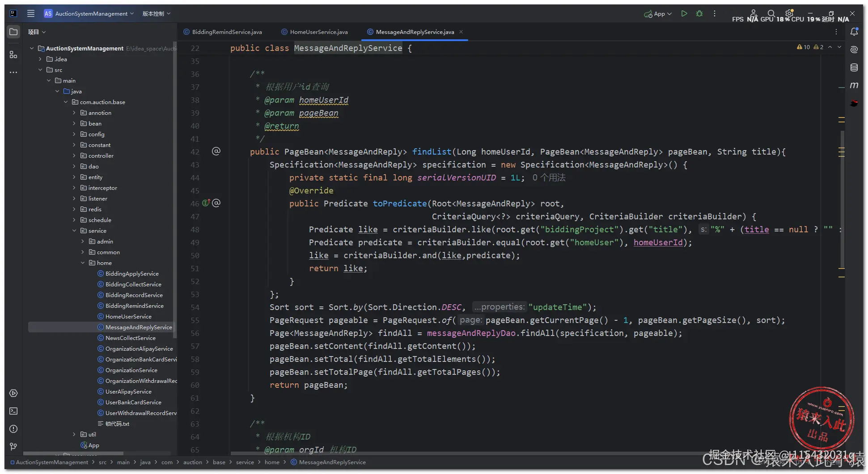Show more tool windows ellipsis in left bar

click(x=13, y=72)
